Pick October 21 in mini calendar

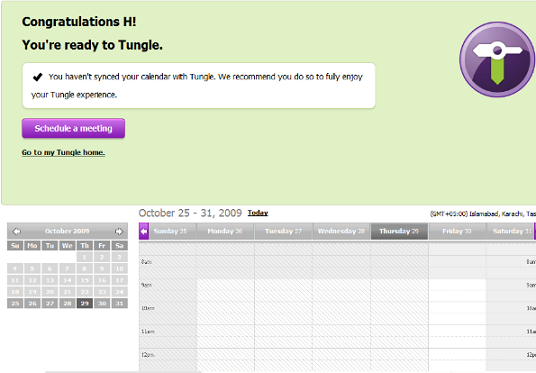[67, 292]
